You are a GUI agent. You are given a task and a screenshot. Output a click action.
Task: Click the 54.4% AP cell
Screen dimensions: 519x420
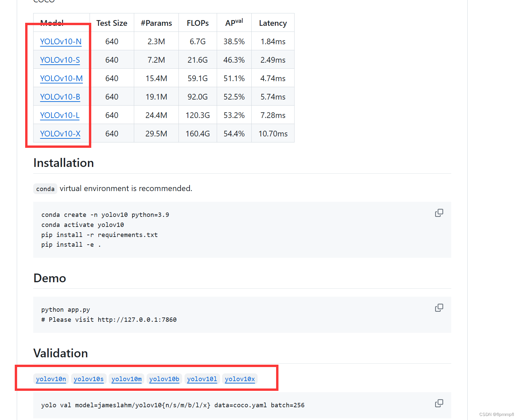[234, 134]
